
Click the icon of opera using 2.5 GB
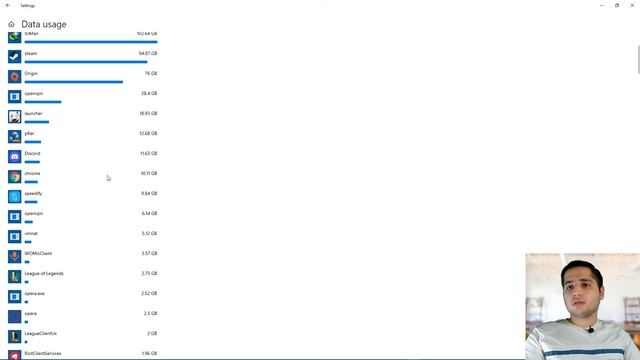tap(14, 316)
